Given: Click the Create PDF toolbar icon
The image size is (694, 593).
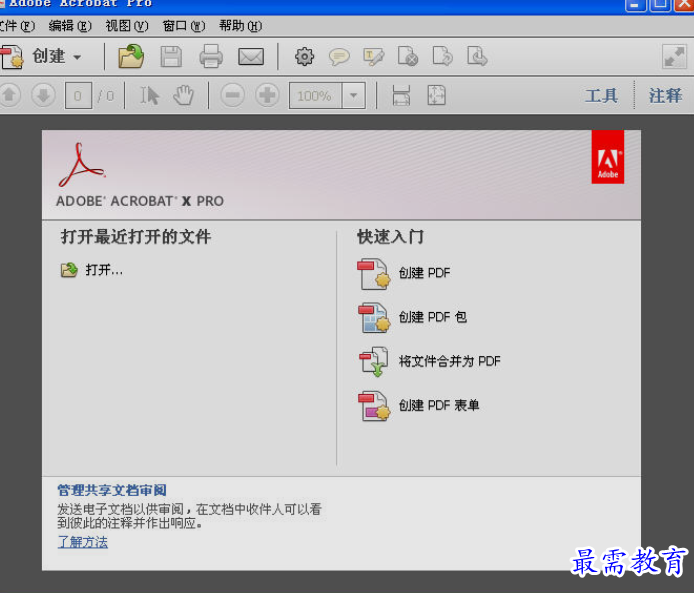Looking at the screenshot, I should click(x=12, y=57).
